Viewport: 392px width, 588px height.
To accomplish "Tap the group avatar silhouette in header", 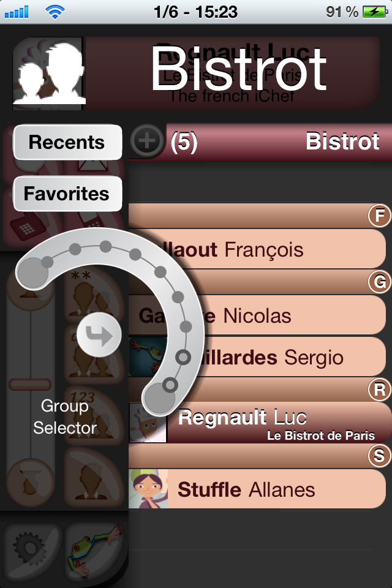I will (48, 73).
